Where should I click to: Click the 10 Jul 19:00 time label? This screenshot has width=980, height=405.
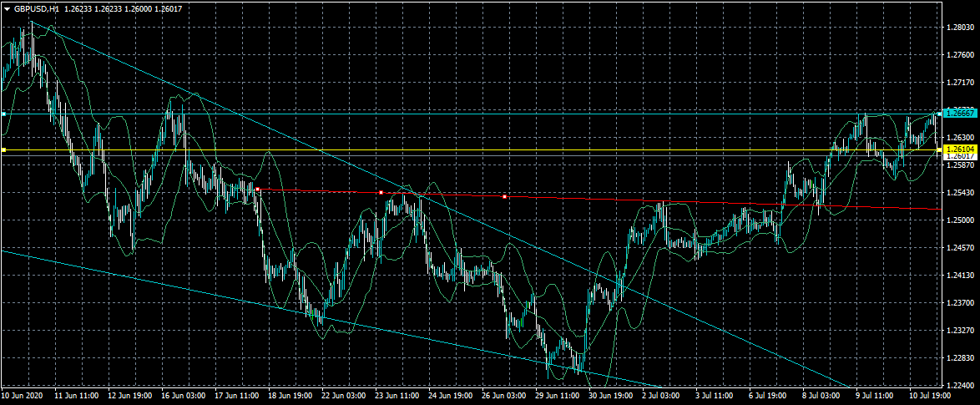(928, 396)
